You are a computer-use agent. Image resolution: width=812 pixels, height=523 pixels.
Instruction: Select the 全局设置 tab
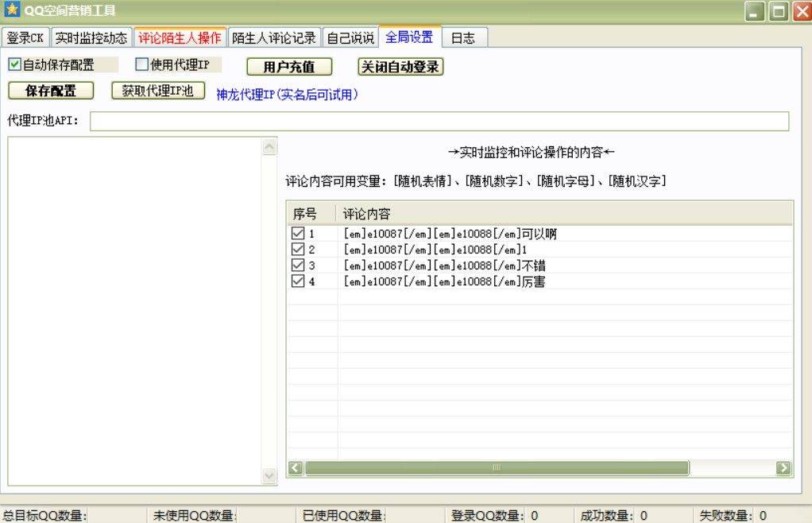pos(410,37)
